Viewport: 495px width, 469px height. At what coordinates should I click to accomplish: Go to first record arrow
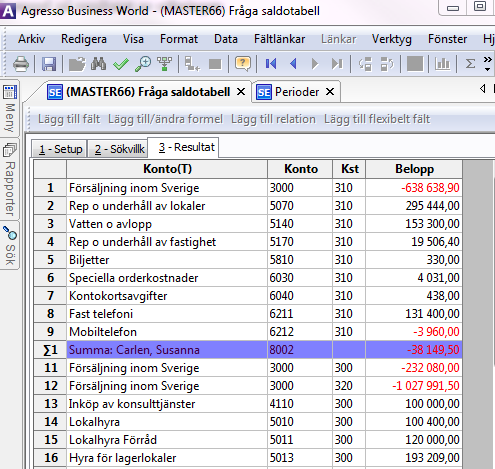271,63
